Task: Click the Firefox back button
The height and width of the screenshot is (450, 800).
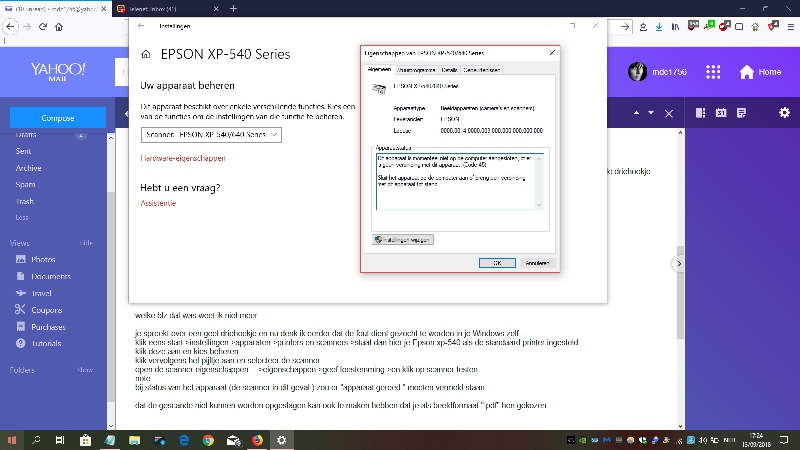Action: click(11, 27)
